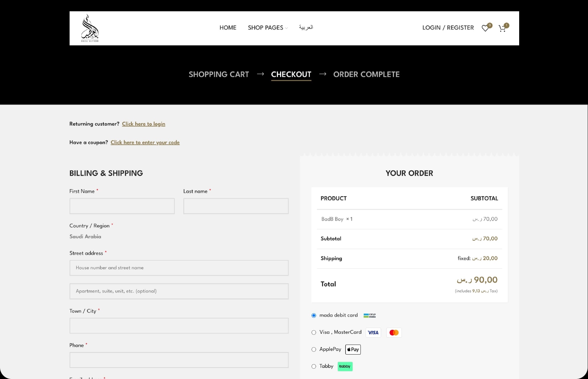Click the Bada Alteeb logo
Image resolution: width=588 pixels, height=379 pixels.
coord(90,28)
